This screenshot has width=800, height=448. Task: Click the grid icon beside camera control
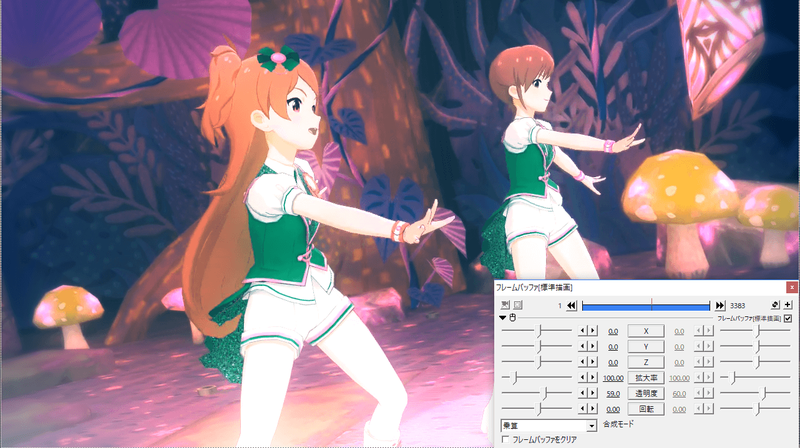coord(517,305)
